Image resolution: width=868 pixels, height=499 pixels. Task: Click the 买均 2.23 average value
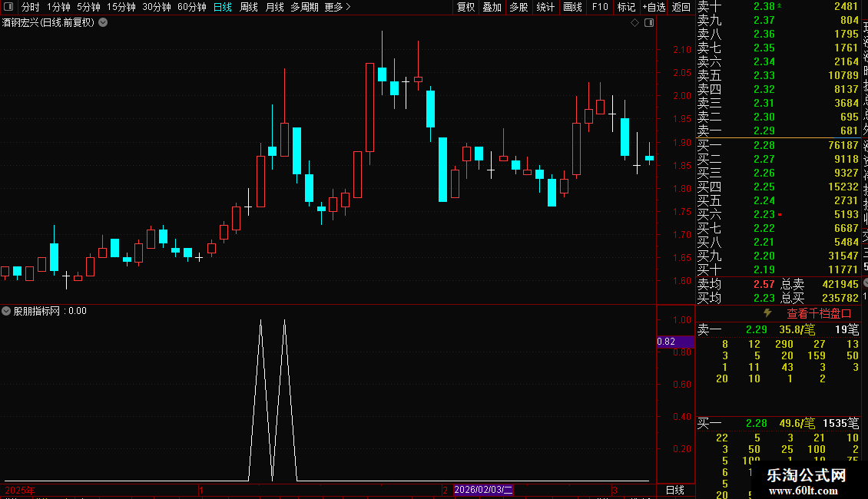click(764, 298)
